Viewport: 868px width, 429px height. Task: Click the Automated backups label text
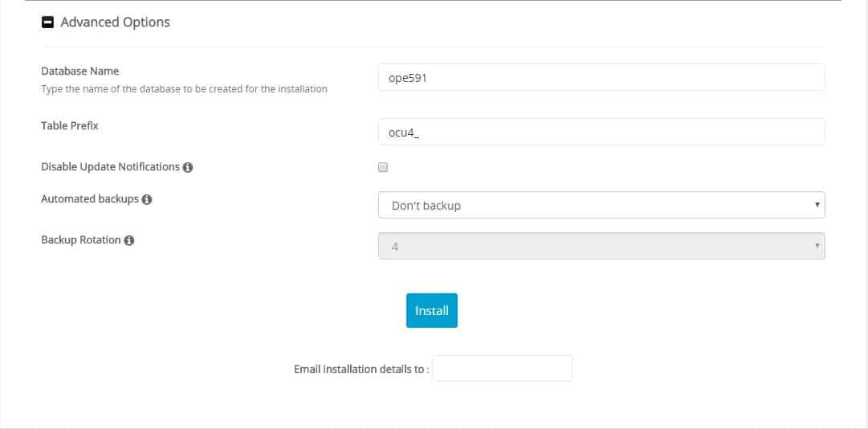(90, 199)
